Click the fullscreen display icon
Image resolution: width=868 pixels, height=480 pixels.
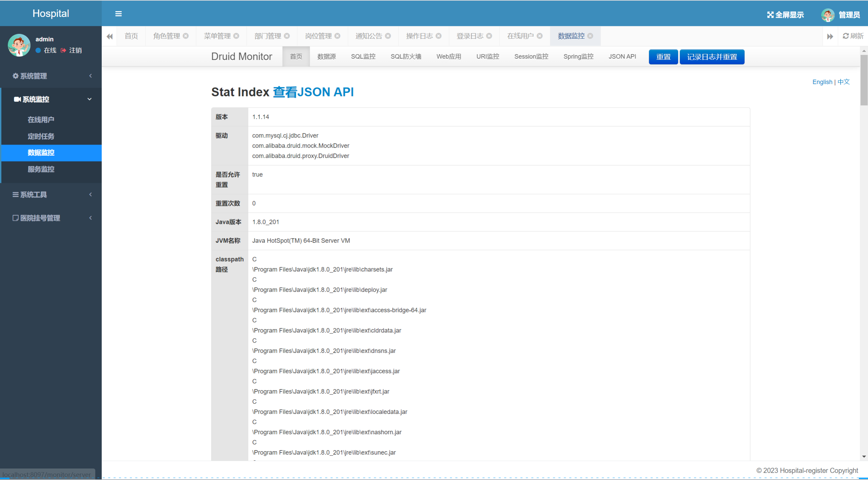point(770,15)
